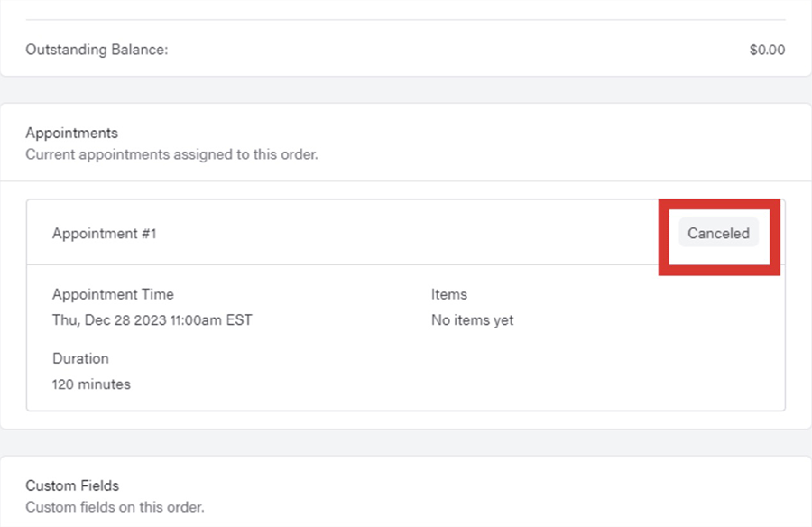Click the gray gap above Custom Fields panel
Viewport: 812px width, 527px height.
[406, 442]
